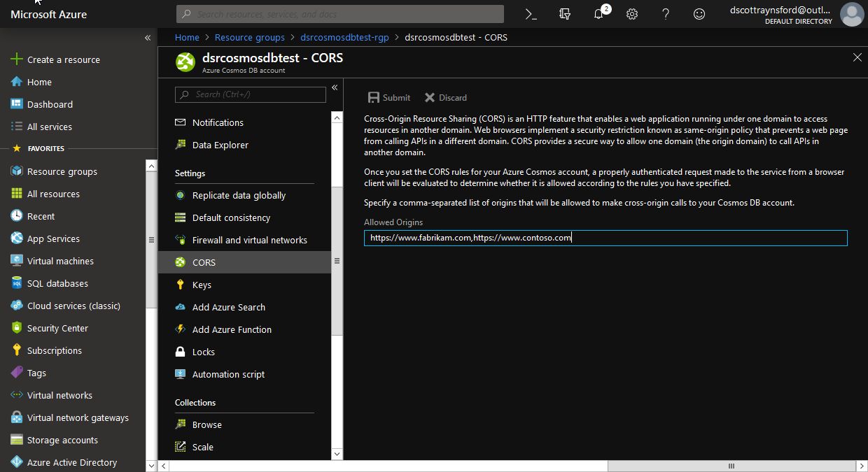Click the Storage accounts icon
This screenshot has width=868, height=472.
coord(17,440)
